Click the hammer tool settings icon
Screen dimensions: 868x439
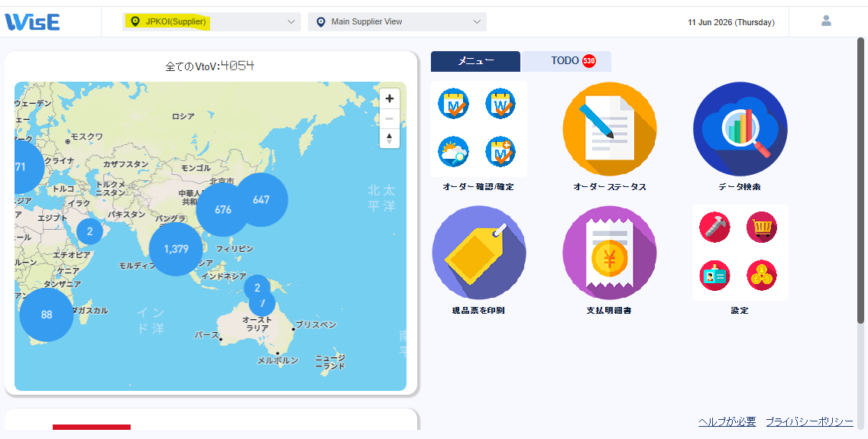pyautogui.click(x=714, y=227)
